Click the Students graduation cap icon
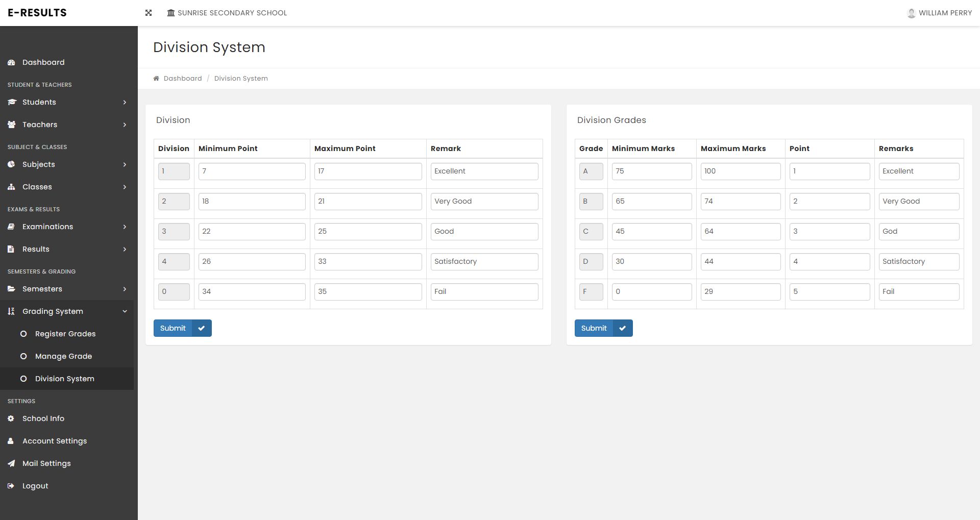This screenshot has height=520, width=980. 11,102
